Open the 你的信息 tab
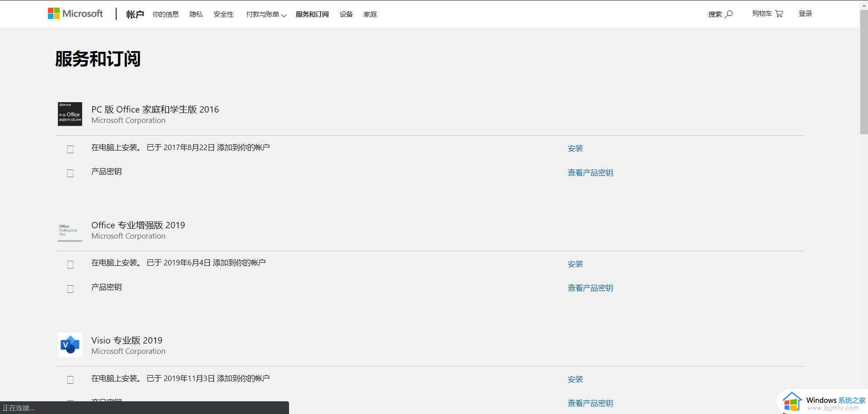The height and width of the screenshot is (414, 868). (x=166, y=14)
